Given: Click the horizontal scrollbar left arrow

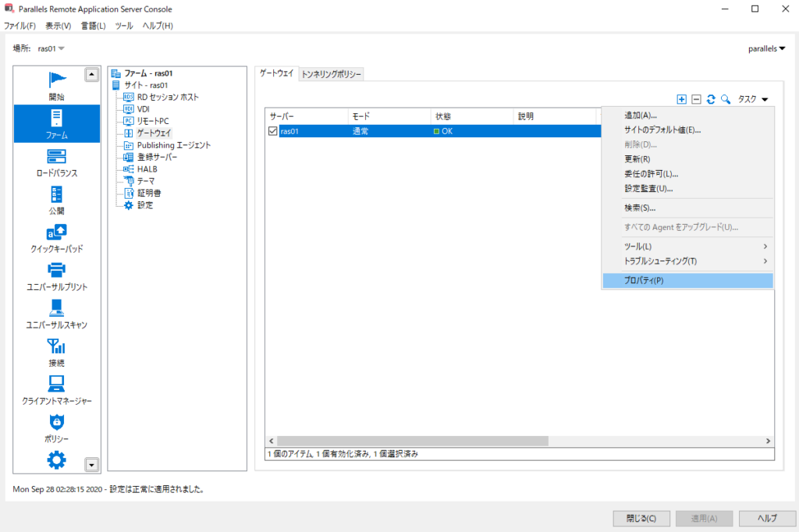Looking at the screenshot, I should (271, 442).
